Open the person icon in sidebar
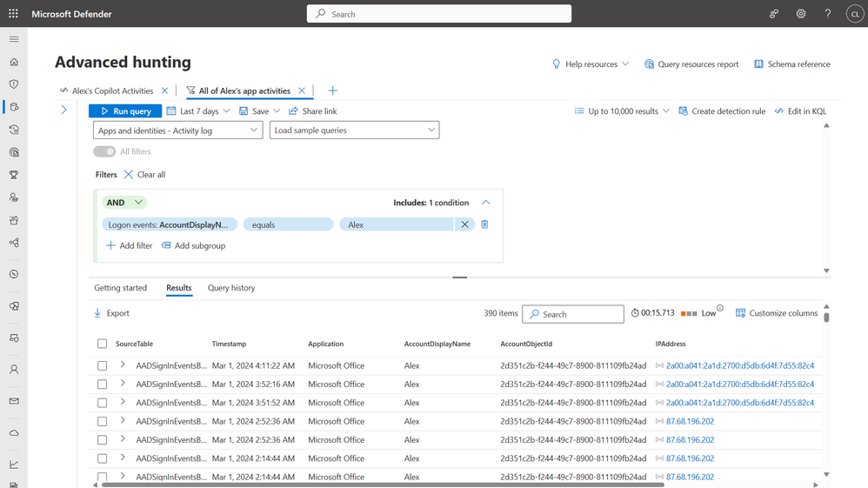This screenshot has width=868, height=488. 14,370
